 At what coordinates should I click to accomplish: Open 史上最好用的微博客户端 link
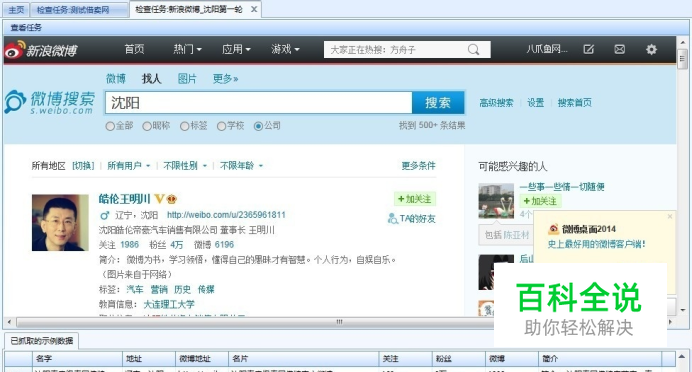(596, 244)
